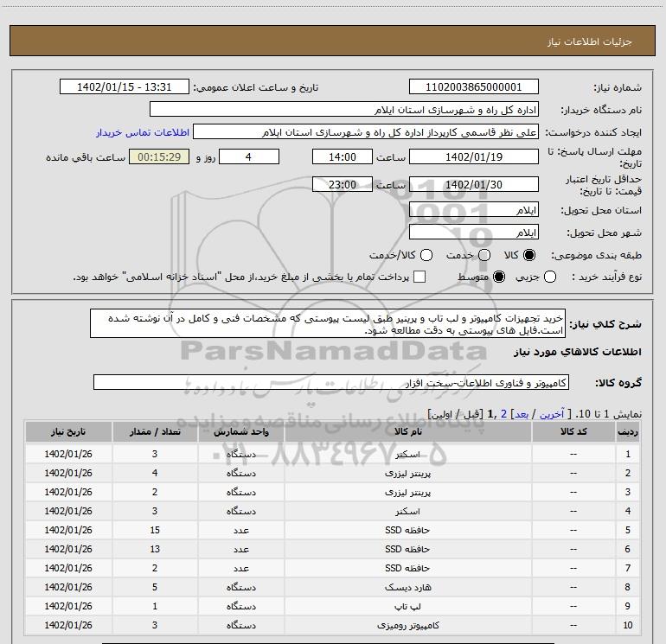Select the جزیی purchase type radio
Image resolution: width=666 pixels, height=644 pixels.
550,277
